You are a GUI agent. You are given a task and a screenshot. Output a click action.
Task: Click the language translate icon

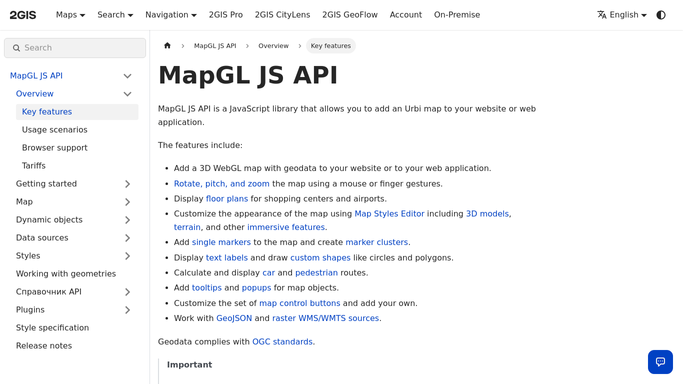point(602,15)
